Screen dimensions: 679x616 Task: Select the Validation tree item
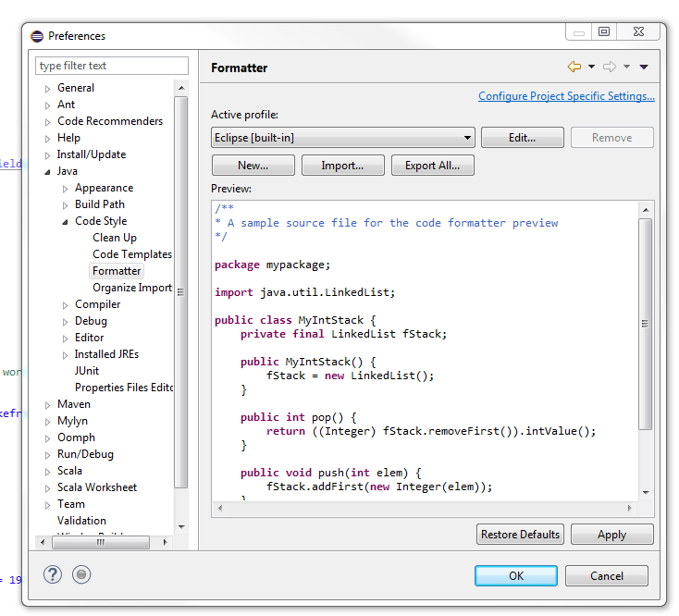81,521
